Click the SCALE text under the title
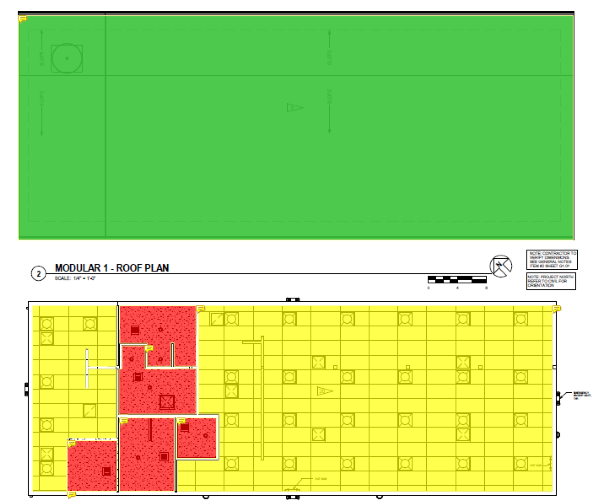Image resolution: width=598 pixels, height=500 pixels. [75, 278]
